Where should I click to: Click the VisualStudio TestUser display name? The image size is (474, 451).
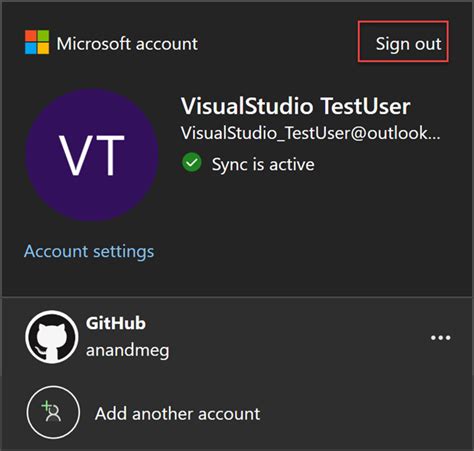[x=295, y=106]
